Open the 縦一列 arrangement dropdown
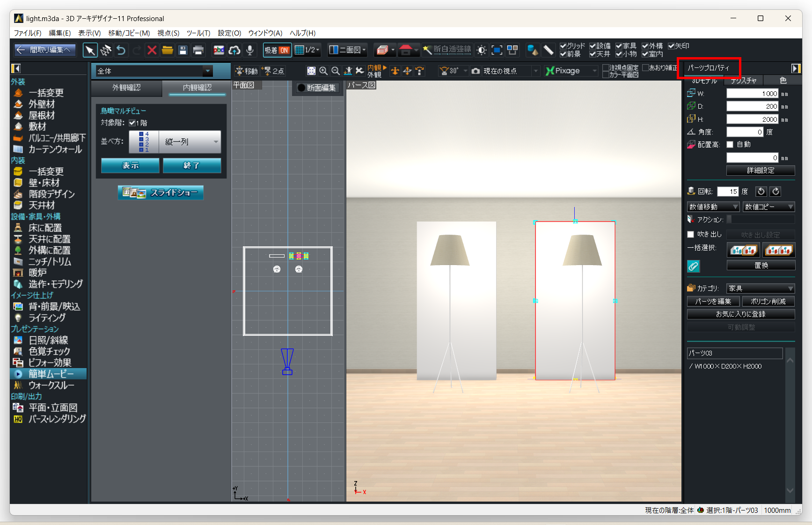 click(x=190, y=142)
